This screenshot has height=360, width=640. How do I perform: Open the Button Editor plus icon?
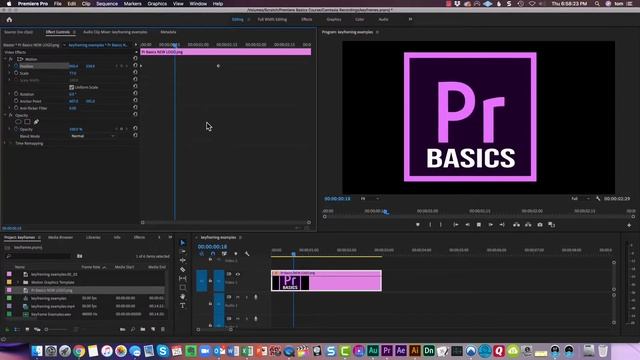coord(629,225)
